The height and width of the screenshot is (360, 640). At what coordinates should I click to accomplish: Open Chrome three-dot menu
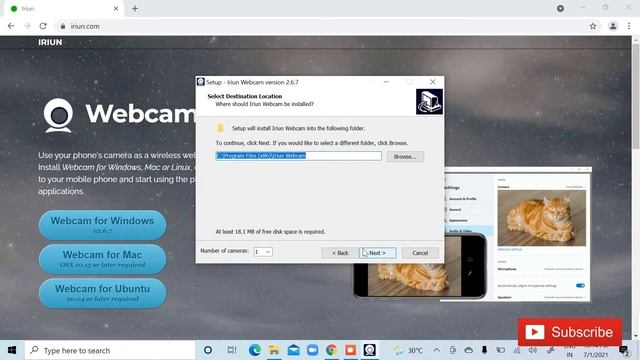click(x=629, y=26)
